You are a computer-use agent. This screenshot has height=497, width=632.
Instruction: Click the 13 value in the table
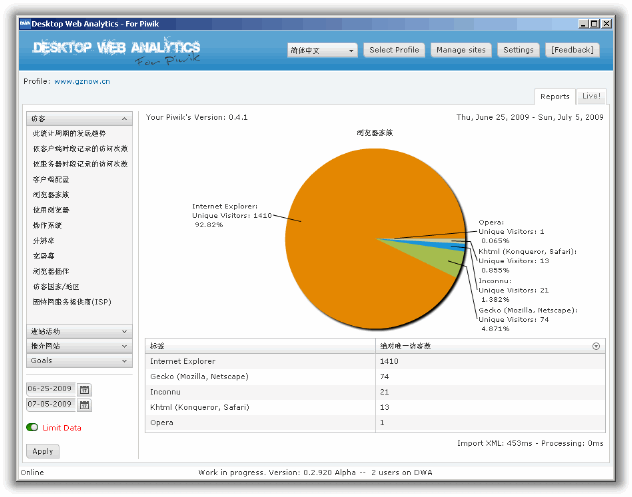coord(384,407)
